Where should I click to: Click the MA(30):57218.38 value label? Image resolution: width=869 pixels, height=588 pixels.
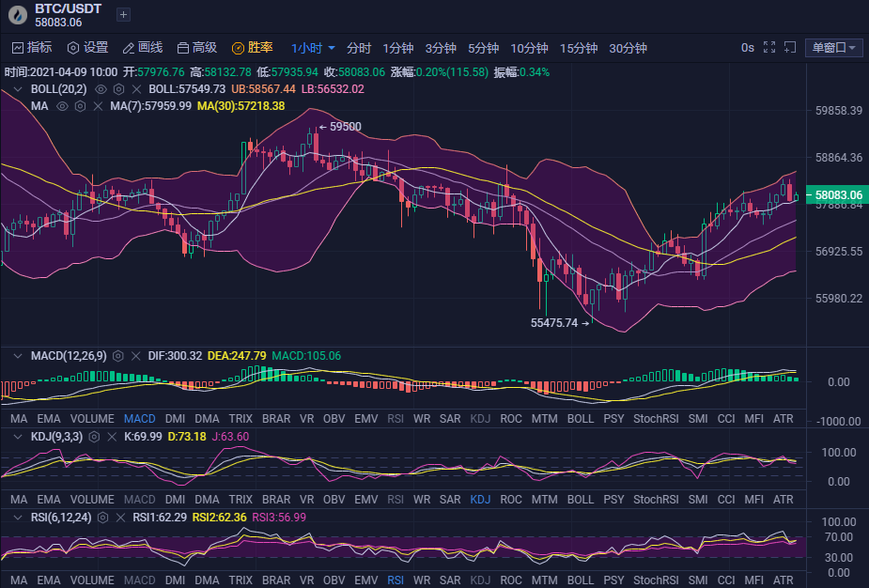(x=241, y=106)
